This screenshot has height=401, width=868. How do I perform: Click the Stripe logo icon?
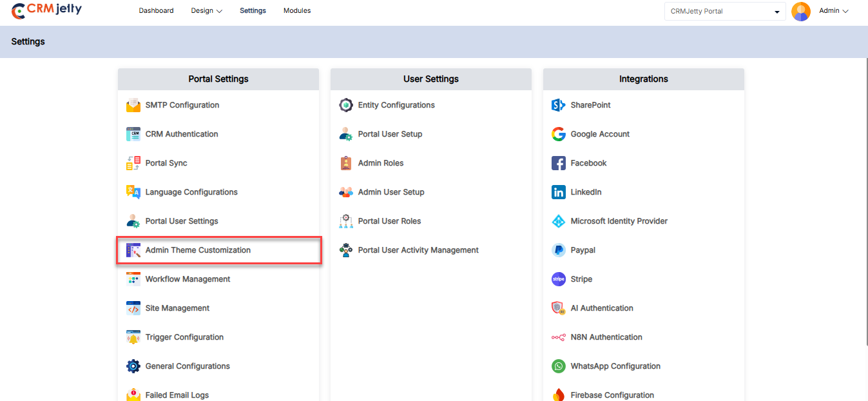pos(559,279)
